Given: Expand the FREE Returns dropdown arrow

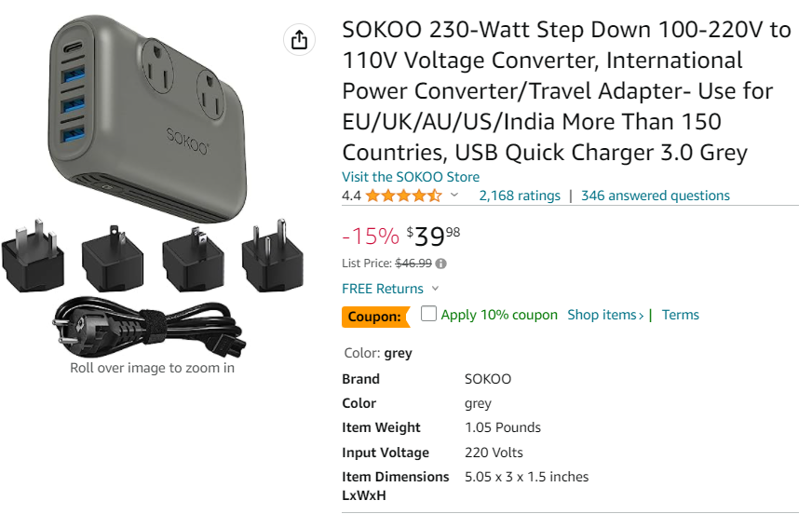Looking at the screenshot, I should pos(436,289).
